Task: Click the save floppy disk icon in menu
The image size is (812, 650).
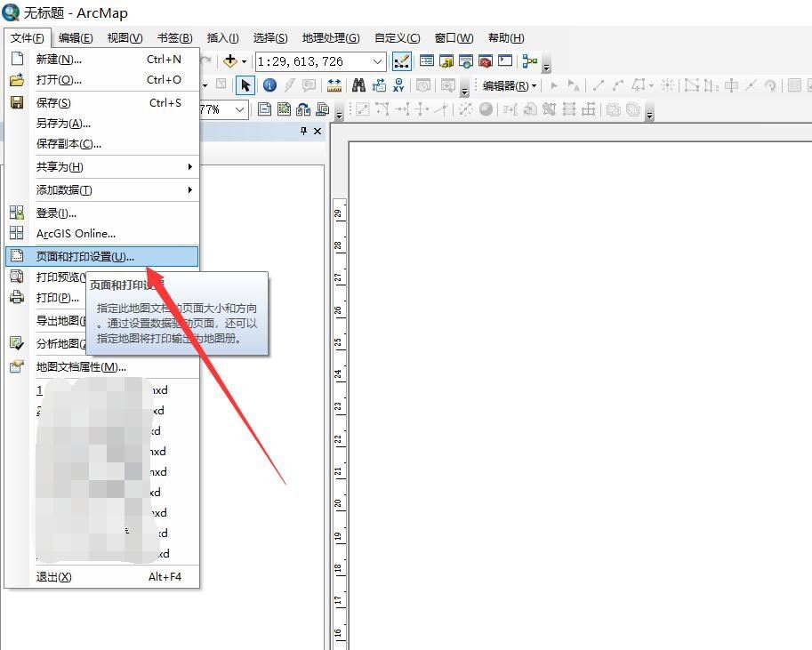Action: click(17, 102)
